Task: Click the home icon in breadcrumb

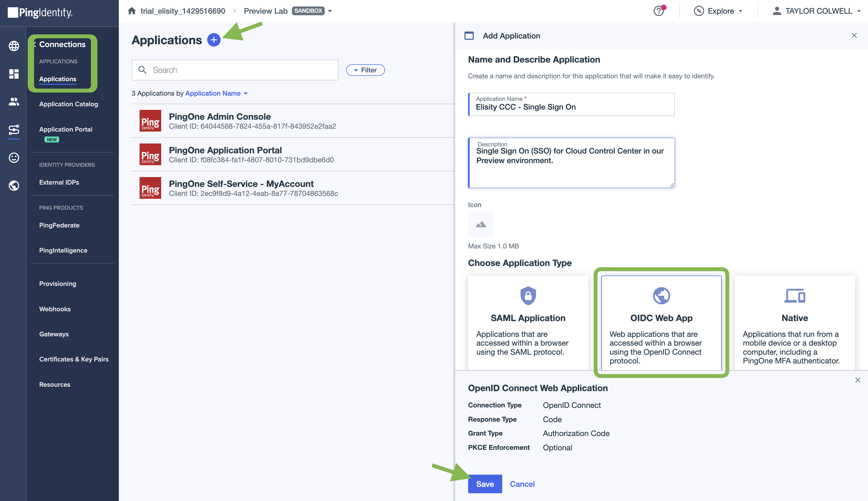Action: (x=132, y=11)
